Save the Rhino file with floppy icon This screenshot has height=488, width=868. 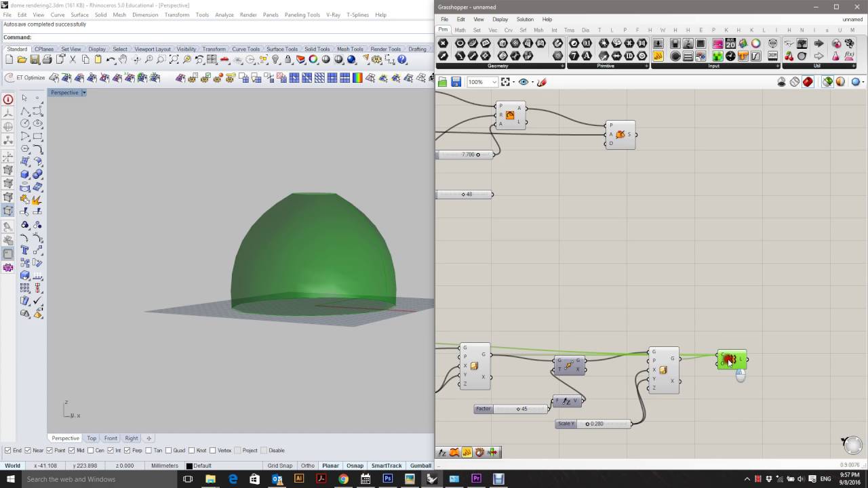tap(35, 60)
